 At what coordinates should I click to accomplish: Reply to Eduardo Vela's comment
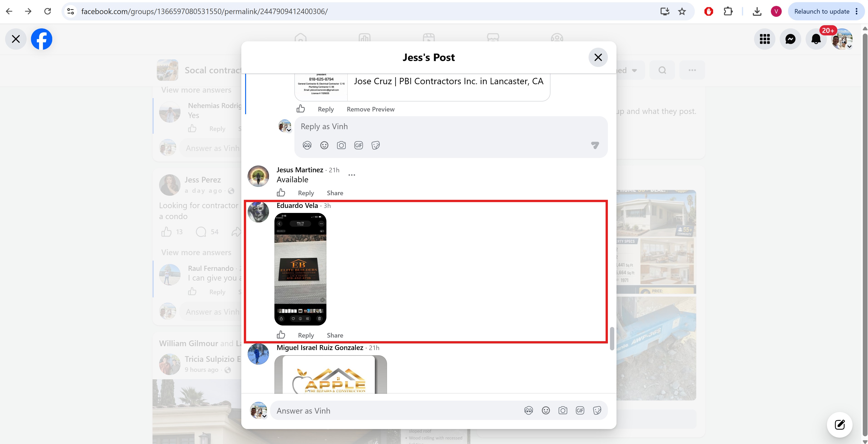[306, 335]
